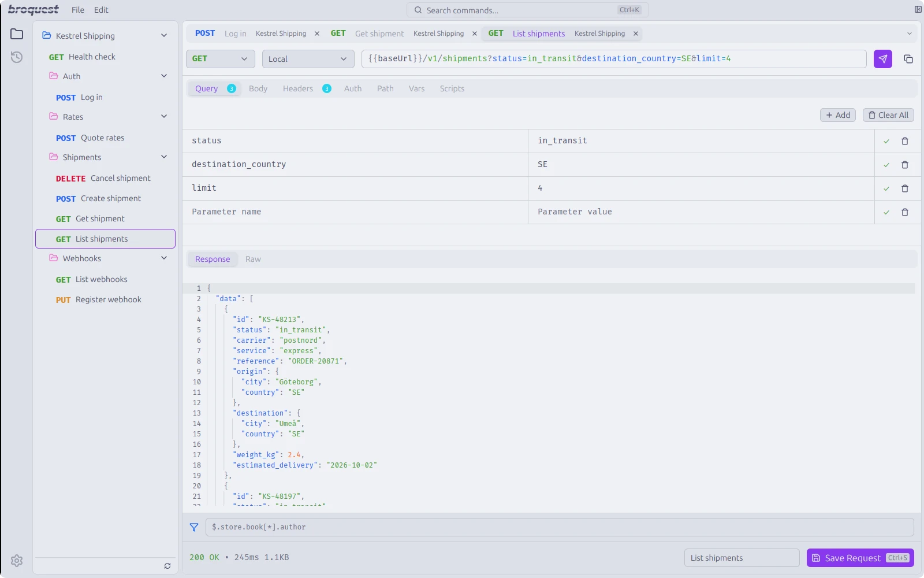Image resolution: width=924 pixels, height=578 pixels.
Task: Close the Log in request tab
Action: (x=317, y=34)
